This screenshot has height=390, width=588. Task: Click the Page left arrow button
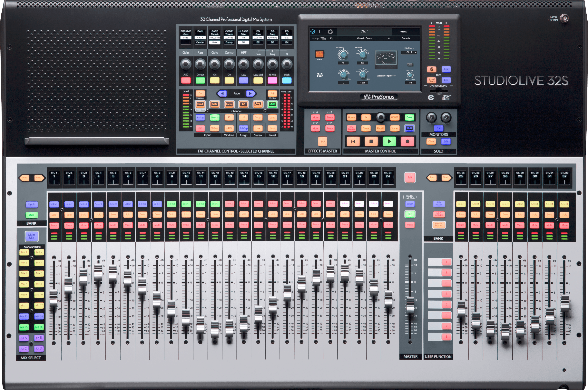click(x=222, y=94)
